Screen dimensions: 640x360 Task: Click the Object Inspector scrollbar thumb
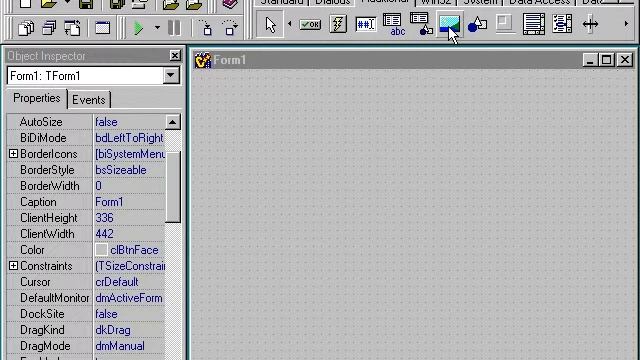pyautogui.click(x=173, y=187)
